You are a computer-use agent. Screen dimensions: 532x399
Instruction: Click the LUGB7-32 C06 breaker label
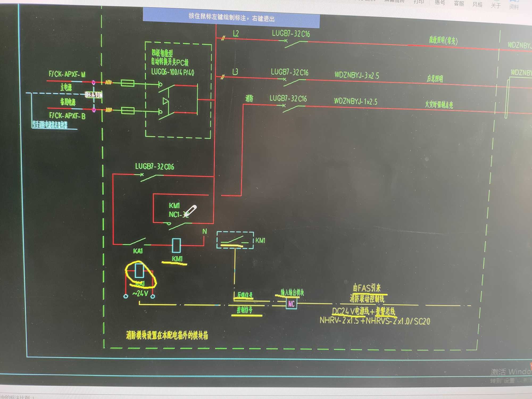(155, 167)
